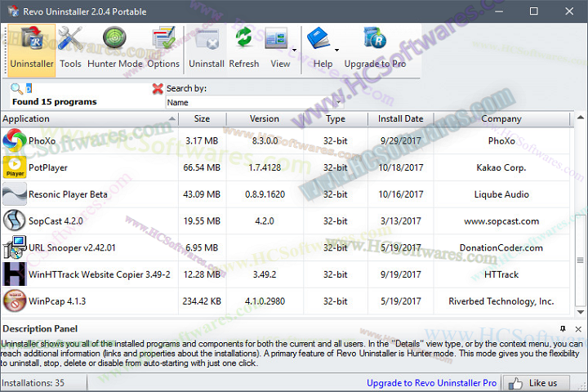
Task: Expand the View dropdown arrow
Action: pyautogui.click(x=294, y=50)
